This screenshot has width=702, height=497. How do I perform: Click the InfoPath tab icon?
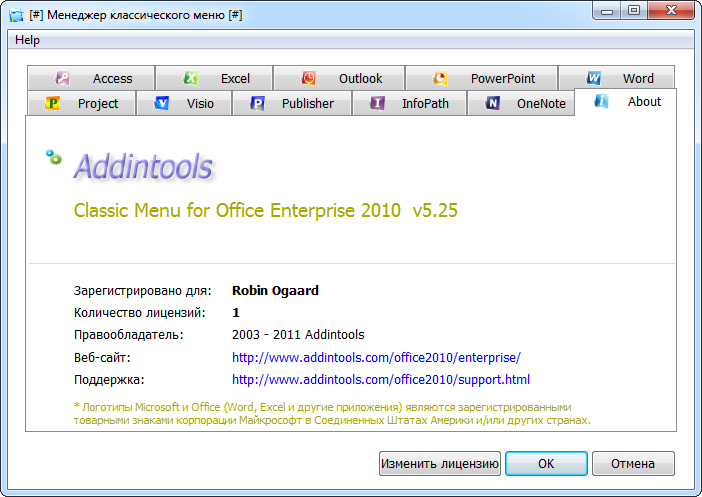(x=377, y=103)
